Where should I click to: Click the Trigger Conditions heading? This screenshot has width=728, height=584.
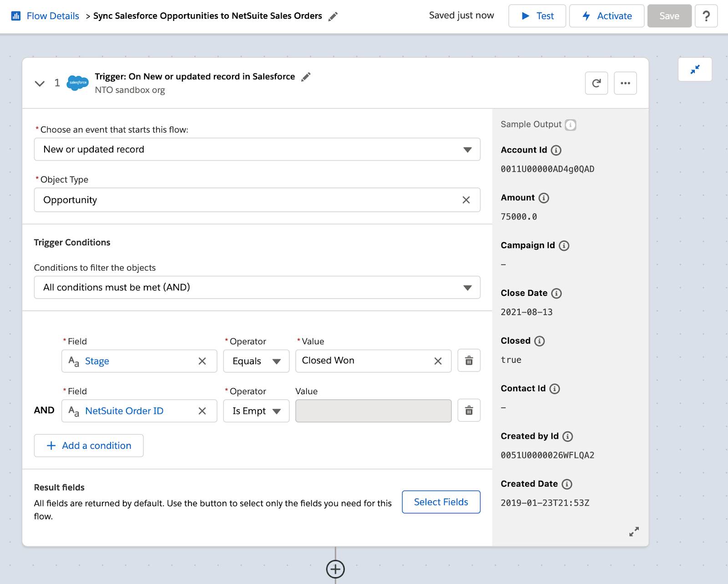click(72, 243)
